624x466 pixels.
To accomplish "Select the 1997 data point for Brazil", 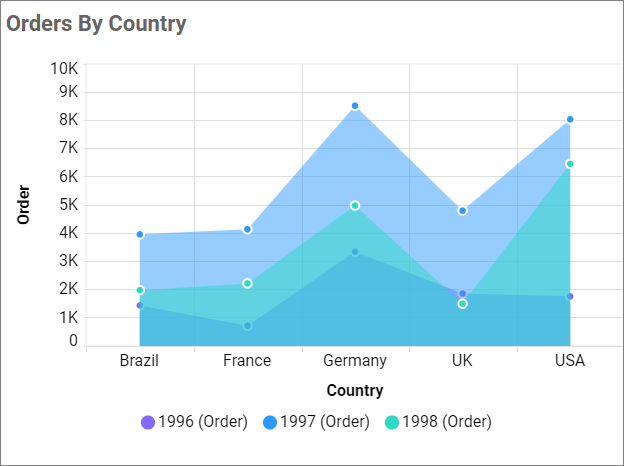I will click(140, 235).
